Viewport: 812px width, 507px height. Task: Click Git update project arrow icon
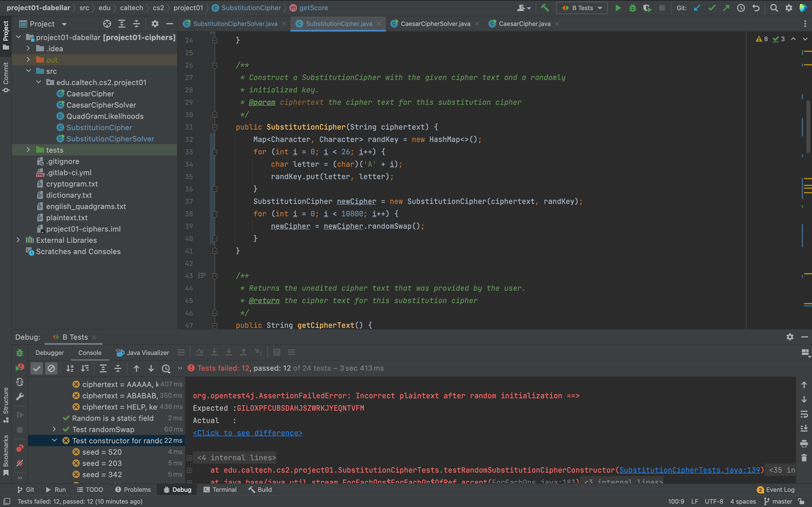tap(697, 8)
